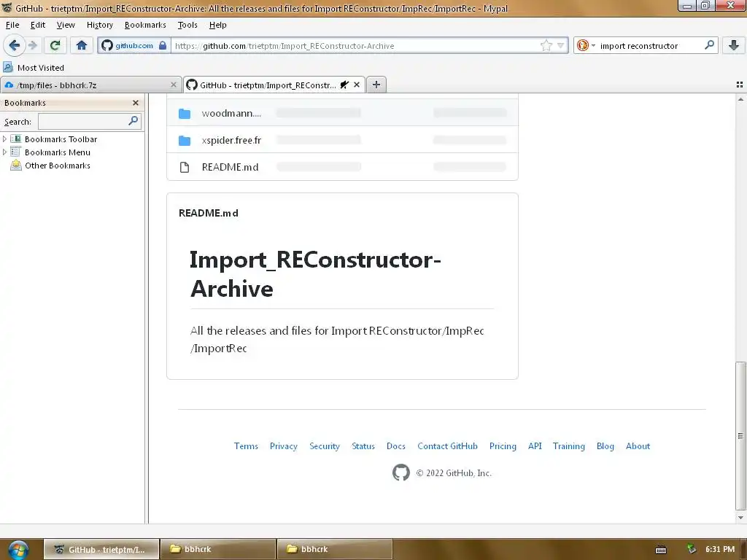Click the README.md panel heading
Screen dimensions: 747x560
pos(208,213)
